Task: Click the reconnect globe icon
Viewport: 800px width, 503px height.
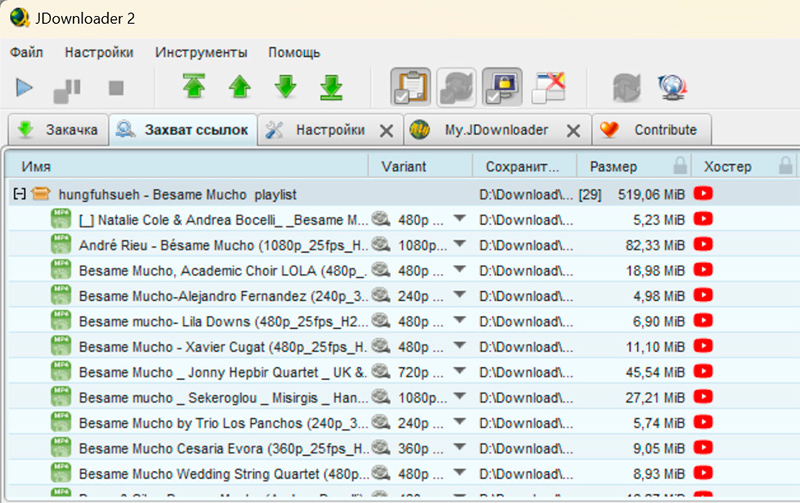Action: (x=670, y=88)
